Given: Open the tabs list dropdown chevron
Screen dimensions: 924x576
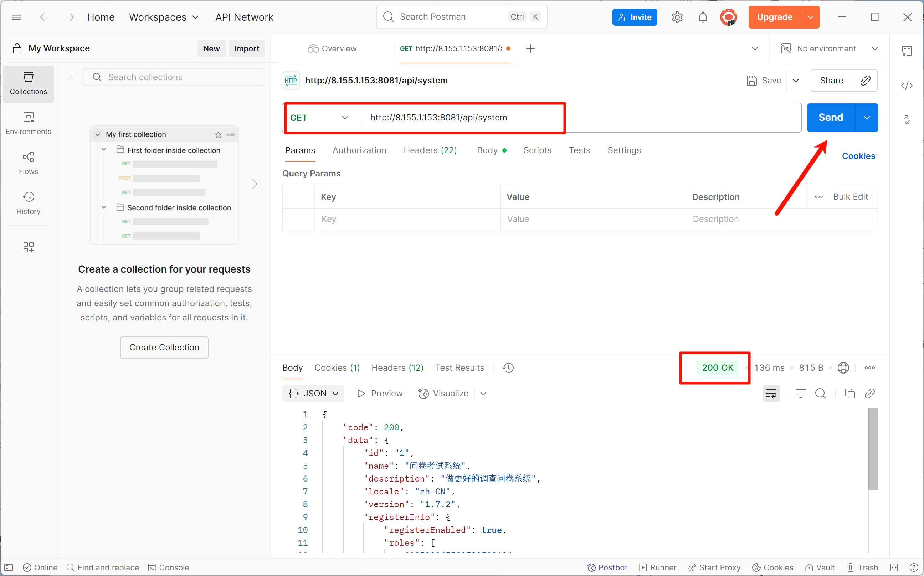Looking at the screenshot, I should tap(754, 48).
